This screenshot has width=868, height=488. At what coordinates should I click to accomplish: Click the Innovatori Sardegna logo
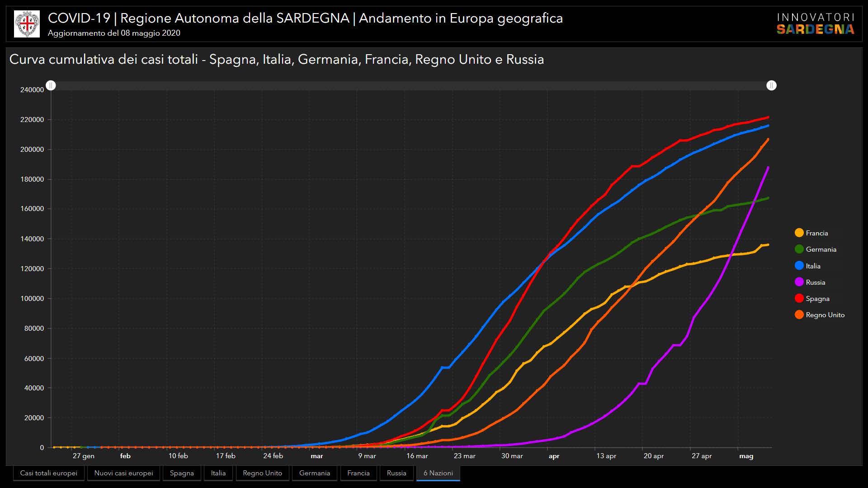[815, 24]
